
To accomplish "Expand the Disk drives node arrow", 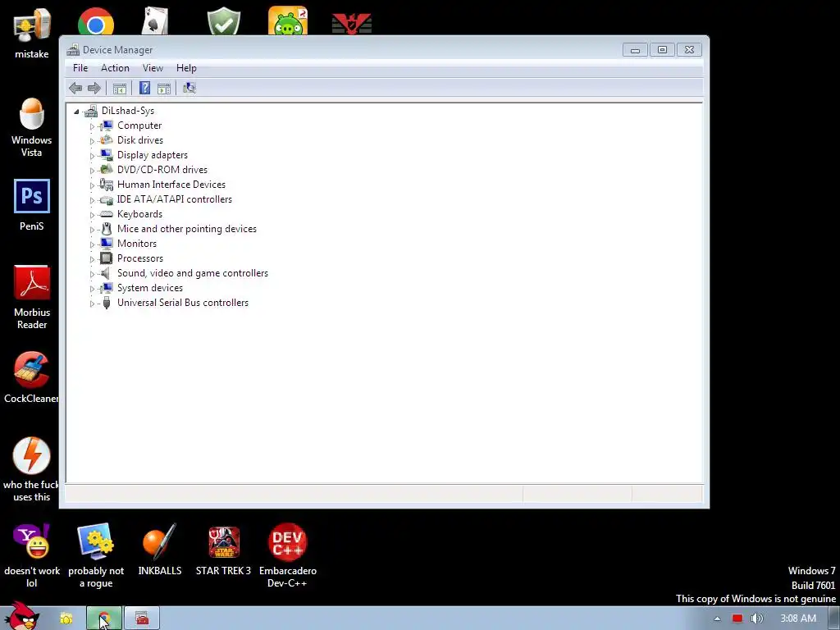I will pyautogui.click(x=92, y=141).
